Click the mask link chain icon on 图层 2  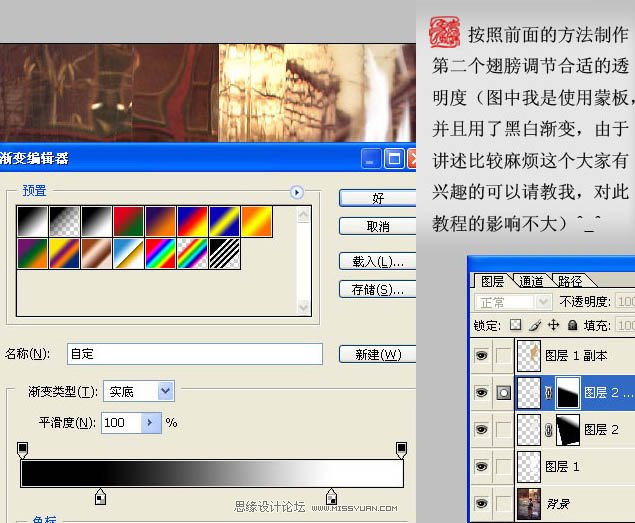click(549, 429)
